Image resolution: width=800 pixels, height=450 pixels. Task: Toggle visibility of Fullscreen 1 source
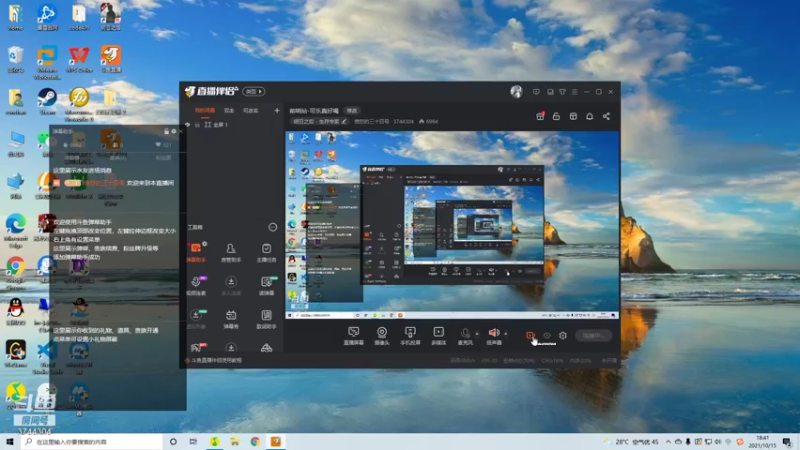pyautogui.click(x=188, y=124)
